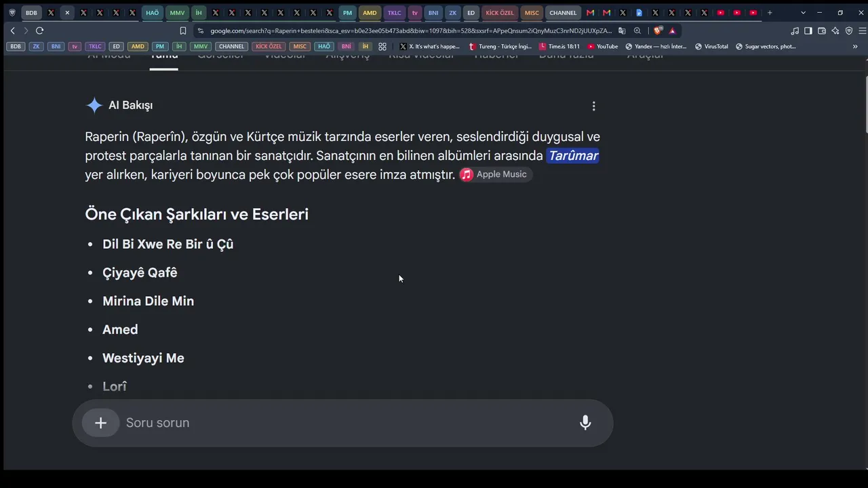Open a new tab with plus

770,12
